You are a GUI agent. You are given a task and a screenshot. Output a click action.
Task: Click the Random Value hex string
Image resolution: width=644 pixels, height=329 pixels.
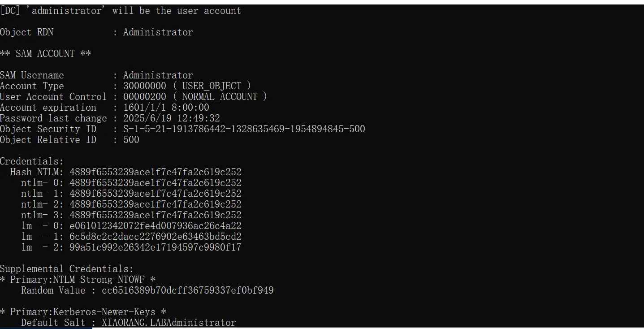[187, 290]
